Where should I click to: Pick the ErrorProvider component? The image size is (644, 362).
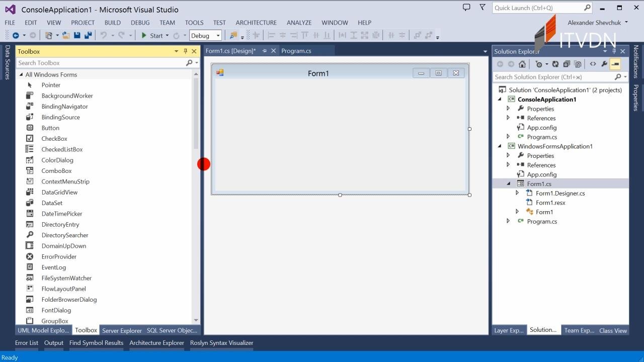59,256
